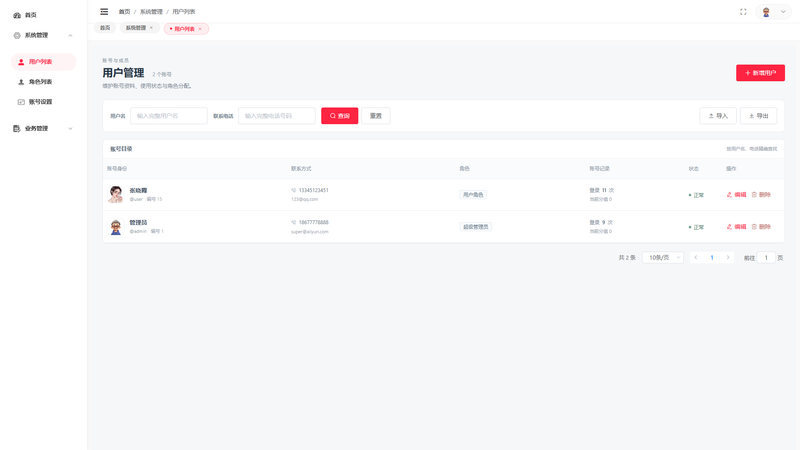Go to next page arrow
This screenshot has width=800, height=450.
728,258
